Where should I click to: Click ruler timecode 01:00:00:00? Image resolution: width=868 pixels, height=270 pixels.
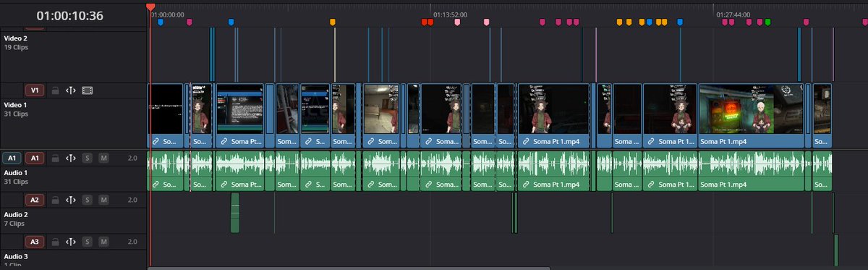tap(168, 14)
